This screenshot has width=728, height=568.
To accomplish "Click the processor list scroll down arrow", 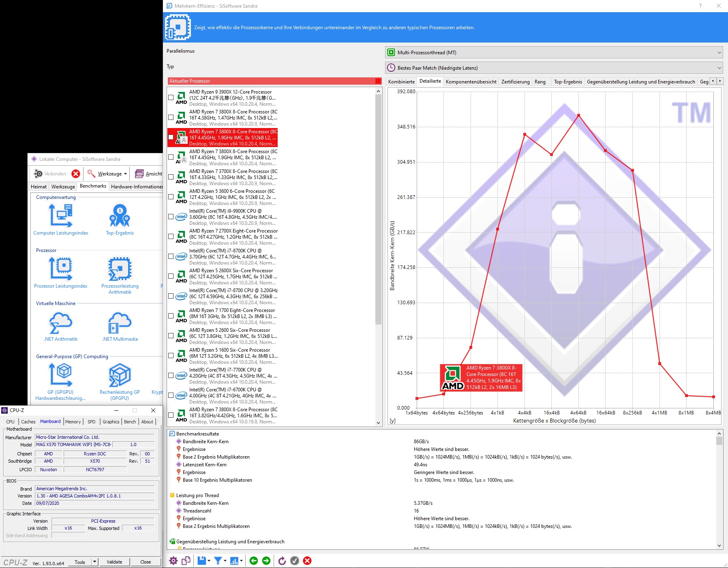I will tap(379, 423).
